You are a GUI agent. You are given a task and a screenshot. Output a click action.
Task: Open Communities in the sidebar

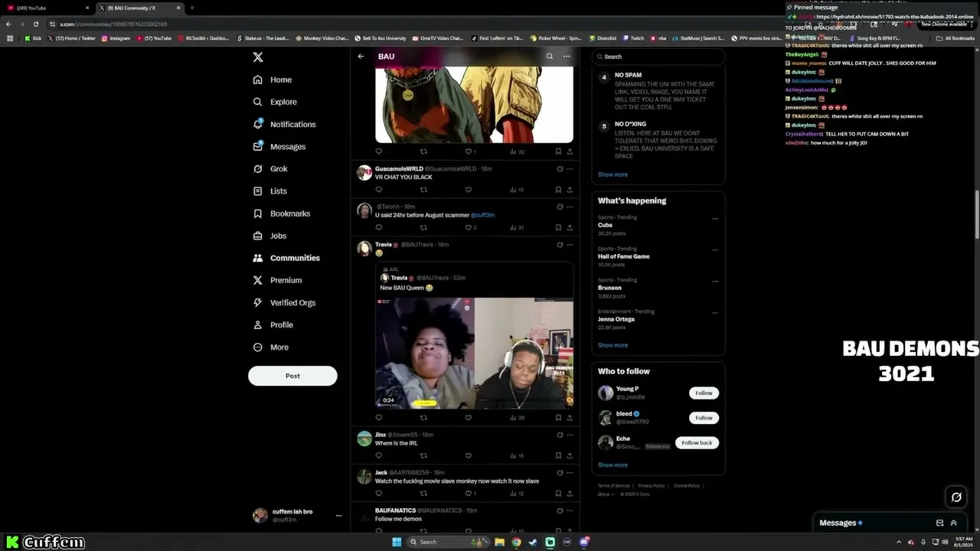coord(286,258)
